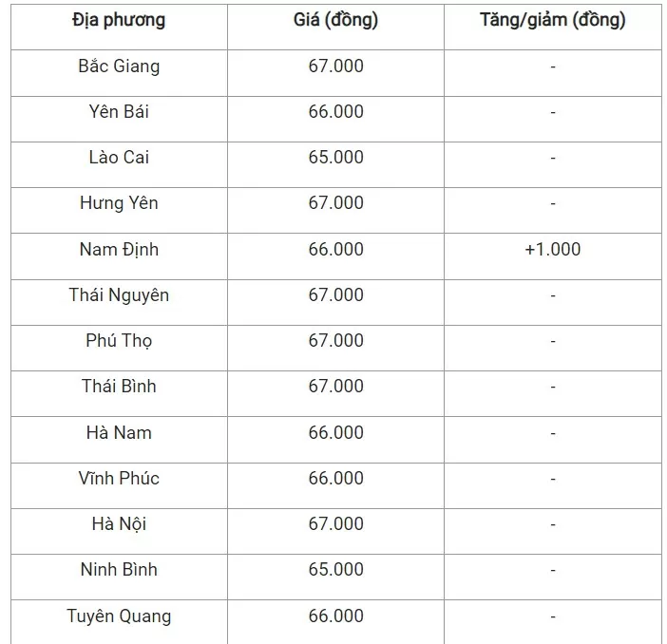
Task: Select the Nam Định location cell
Action: pyautogui.click(x=119, y=250)
